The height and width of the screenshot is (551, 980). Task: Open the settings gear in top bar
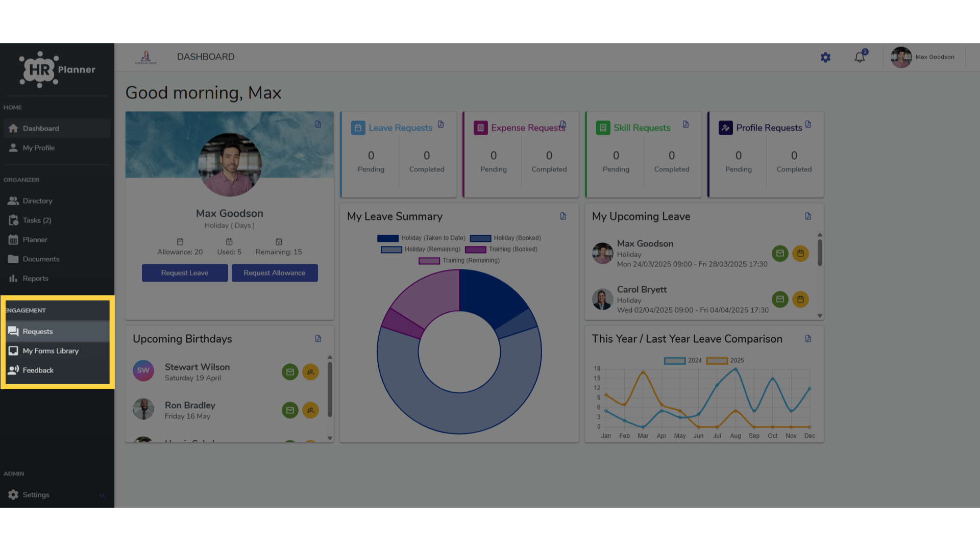click(825, 58)
